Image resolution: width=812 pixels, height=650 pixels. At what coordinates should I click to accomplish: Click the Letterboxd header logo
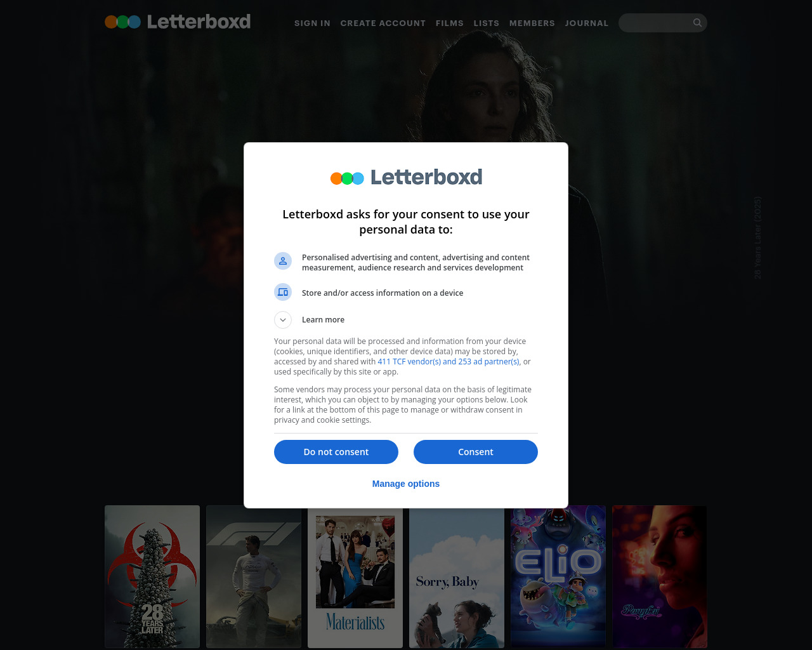[178, 22]
